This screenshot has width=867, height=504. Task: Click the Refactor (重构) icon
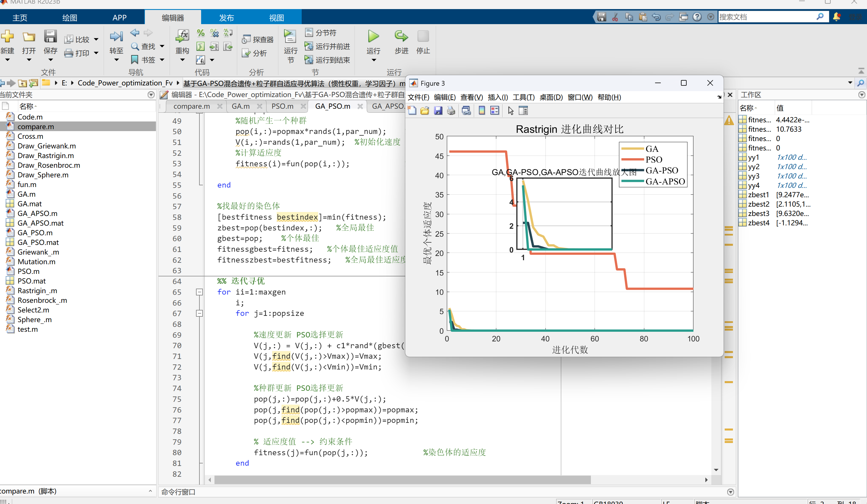tap(182, 36)
